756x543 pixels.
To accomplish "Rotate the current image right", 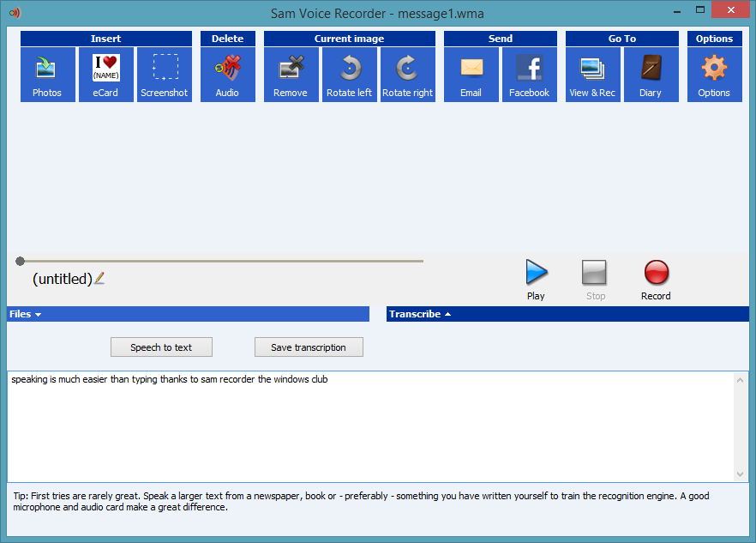I will 408,75.
